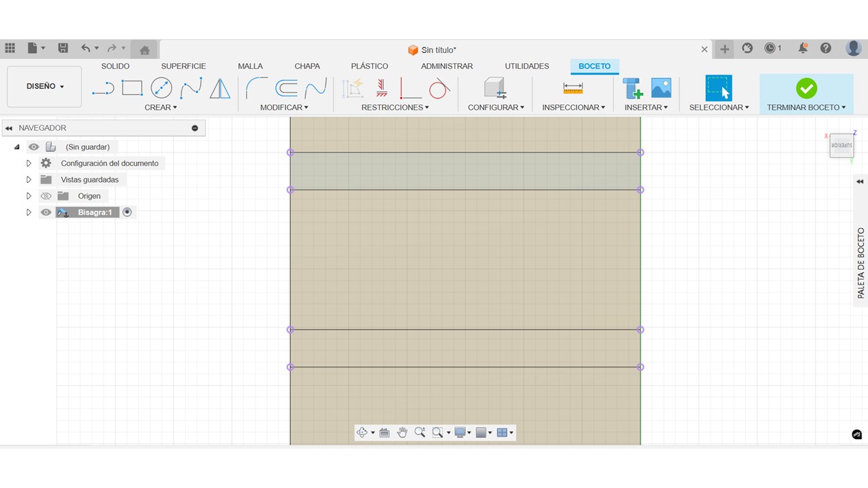Click the Save file icon
Image resolution: width=868 pixels, height=488 pixels.
[63, 48]
